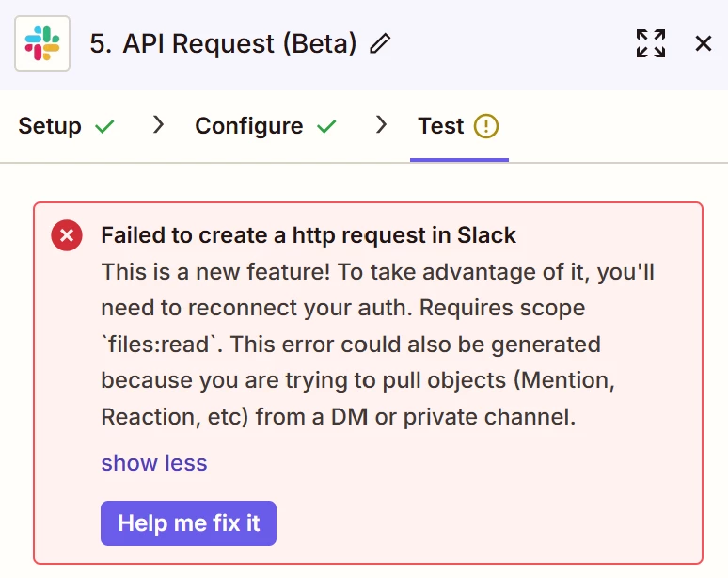Close the API Request step panel
This screenshot has width=728, height=578.
coord(704,43)
